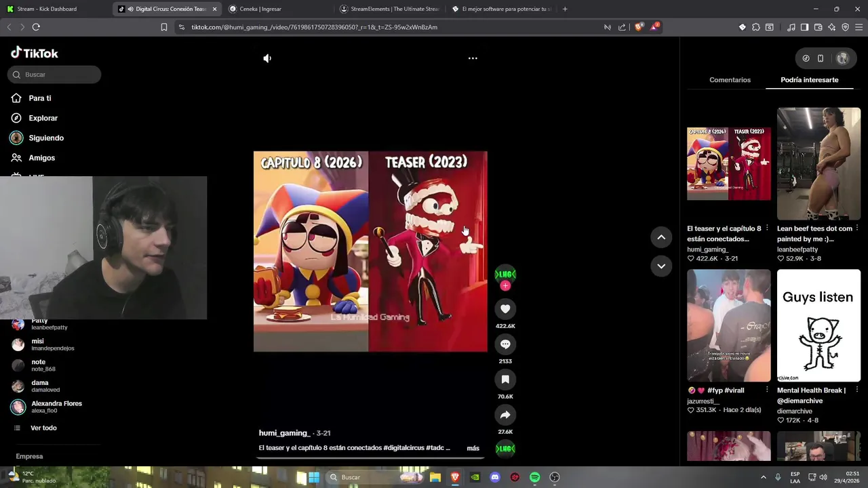Go to previous video with up chevron
The width and height of the screenshot is (868, 488).
tap(661, 237)
